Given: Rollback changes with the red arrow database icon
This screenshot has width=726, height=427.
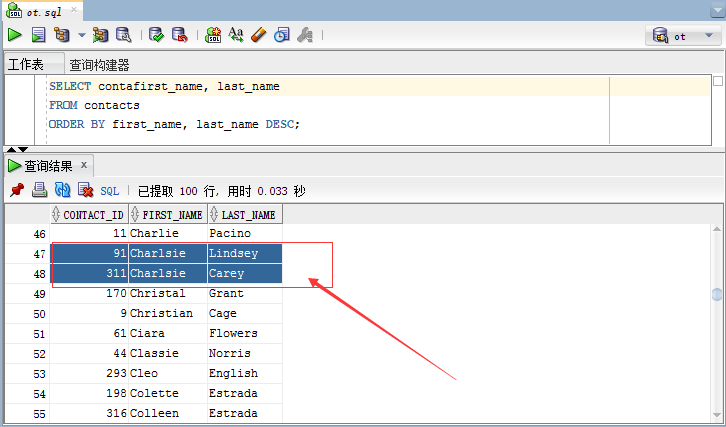Looking at the screenshot, I should coord(179,35).
